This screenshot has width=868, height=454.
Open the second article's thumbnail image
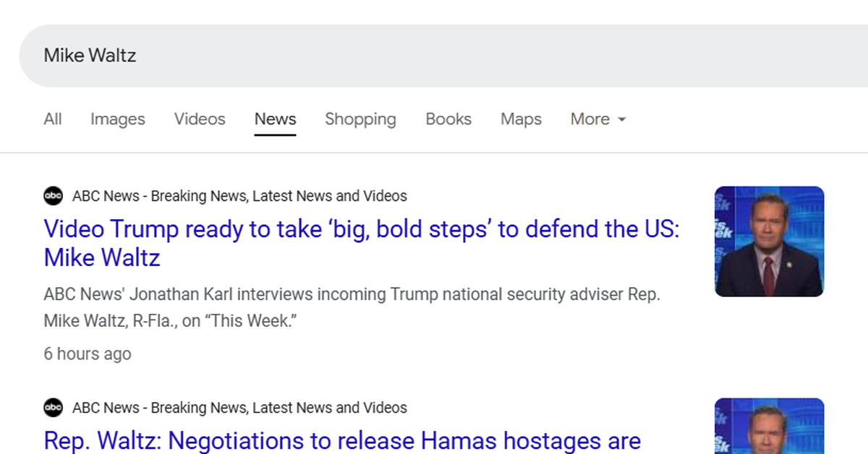[769, 427]
